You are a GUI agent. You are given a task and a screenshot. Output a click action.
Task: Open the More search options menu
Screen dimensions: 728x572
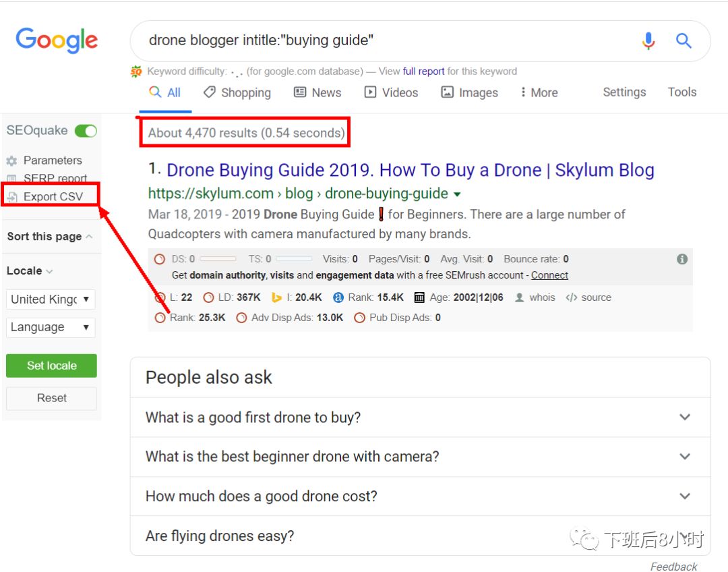(539, 93)
